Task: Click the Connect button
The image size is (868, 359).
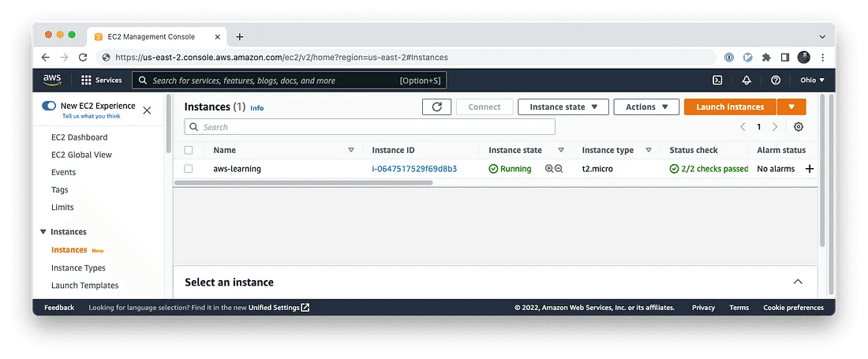Action: coord(485,107)
